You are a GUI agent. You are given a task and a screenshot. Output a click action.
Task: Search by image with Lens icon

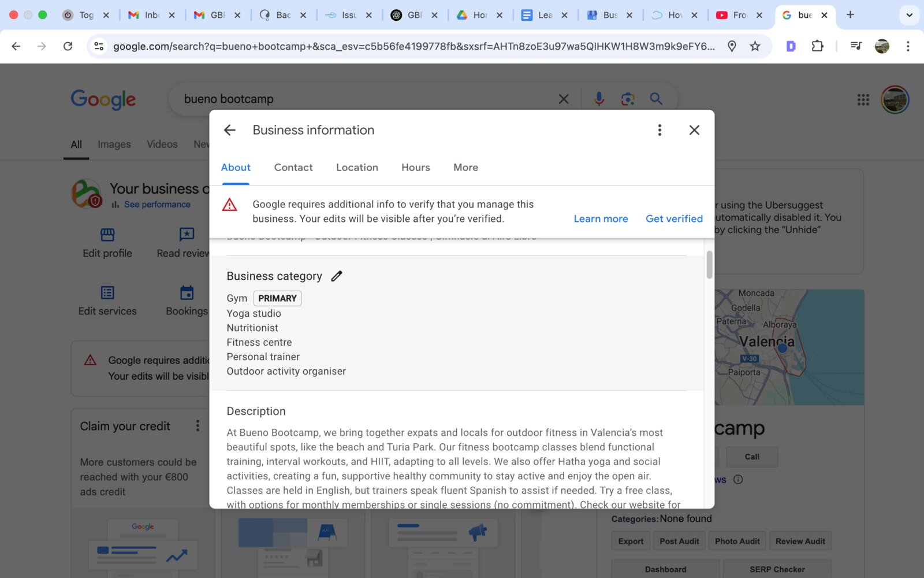pos(628,99)
